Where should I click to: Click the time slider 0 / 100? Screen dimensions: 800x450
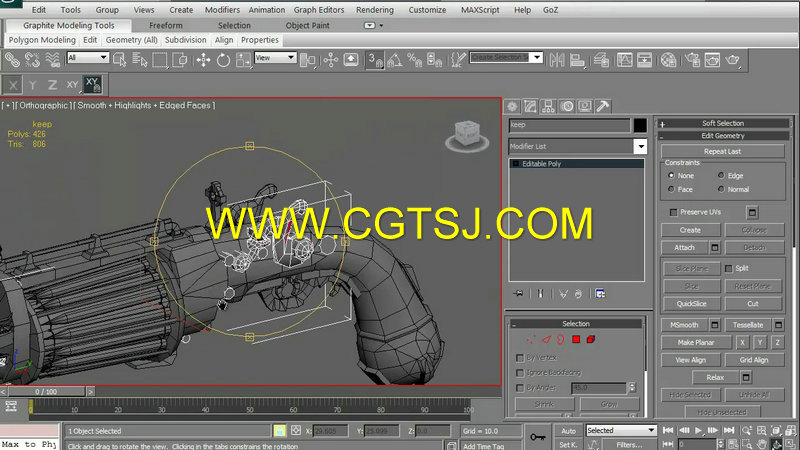46,392
